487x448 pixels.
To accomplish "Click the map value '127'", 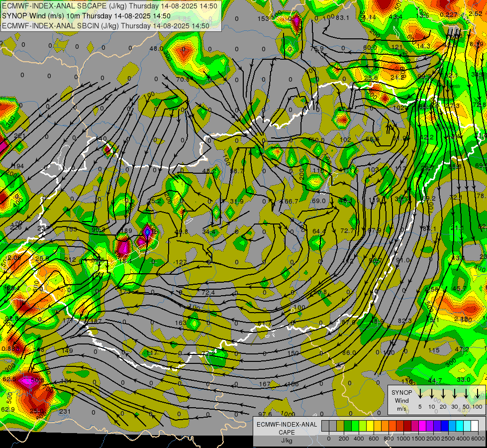I will (181, 262).
